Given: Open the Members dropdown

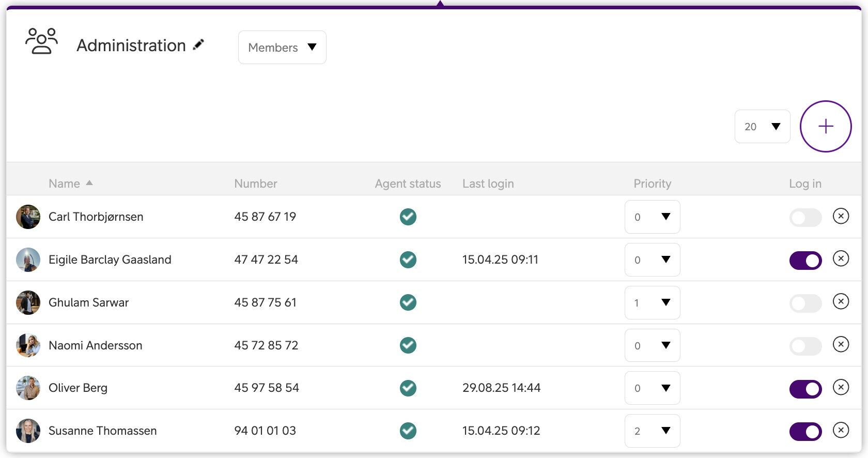Looking at the screenshot, I should [282, 48].
